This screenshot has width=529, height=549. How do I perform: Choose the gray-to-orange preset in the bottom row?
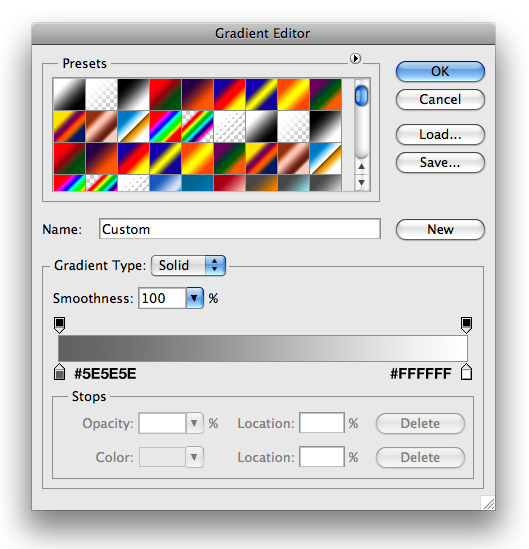[262, 183]
